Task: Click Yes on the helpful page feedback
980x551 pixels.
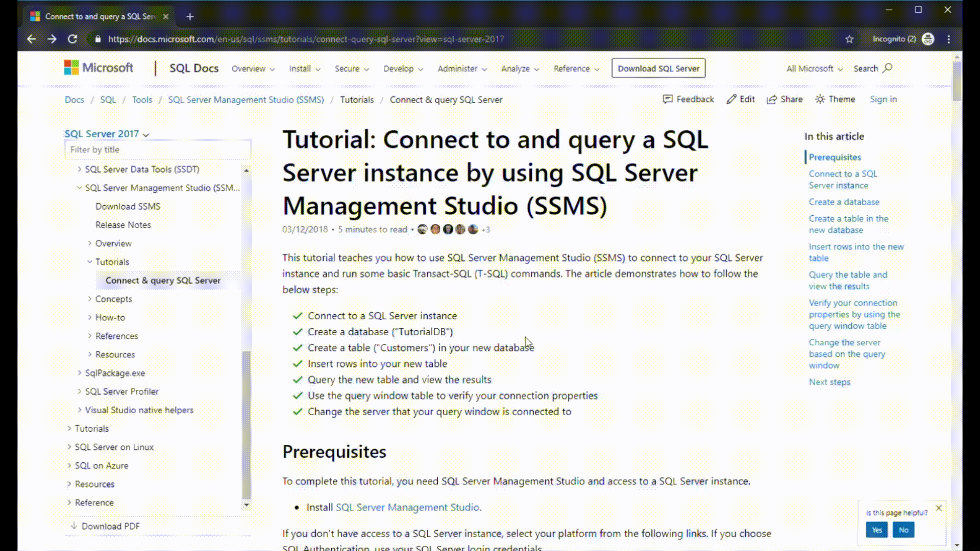Action: [877, 530]
